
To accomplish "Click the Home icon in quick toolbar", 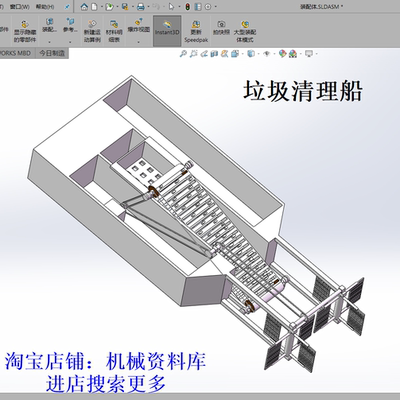I will click(85, 6).
